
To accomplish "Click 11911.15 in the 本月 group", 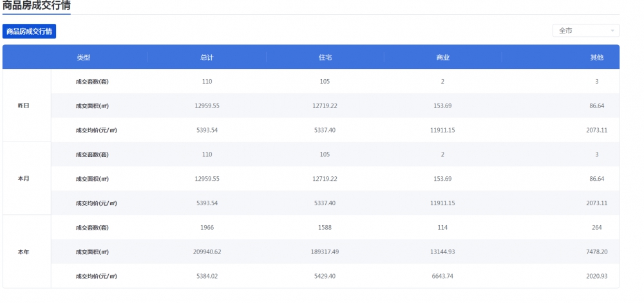I will (x=443, y=203).
